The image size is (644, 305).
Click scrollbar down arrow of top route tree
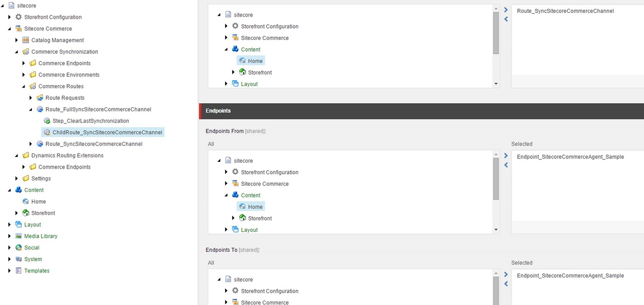496,84
